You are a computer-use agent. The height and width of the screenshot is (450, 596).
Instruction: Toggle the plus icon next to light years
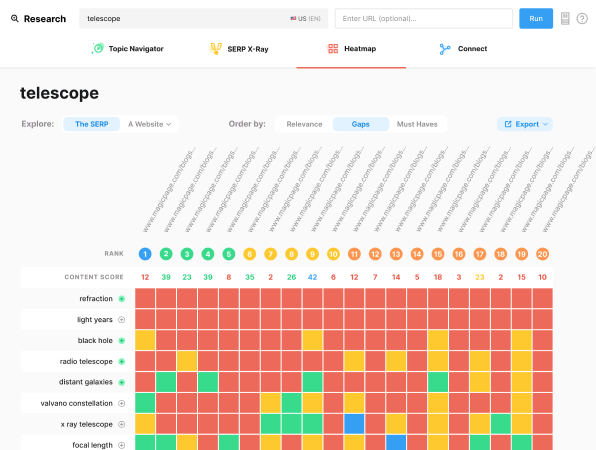click(122, 320)
